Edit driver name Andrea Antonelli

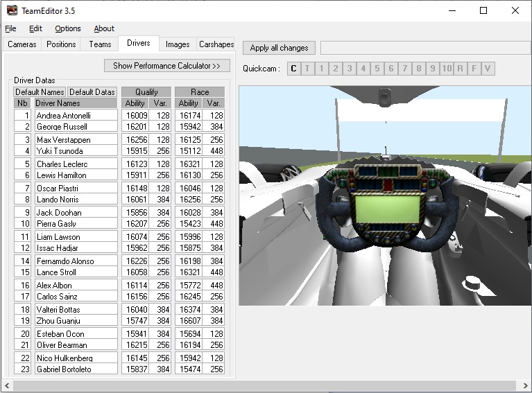[x=76, y=115]
